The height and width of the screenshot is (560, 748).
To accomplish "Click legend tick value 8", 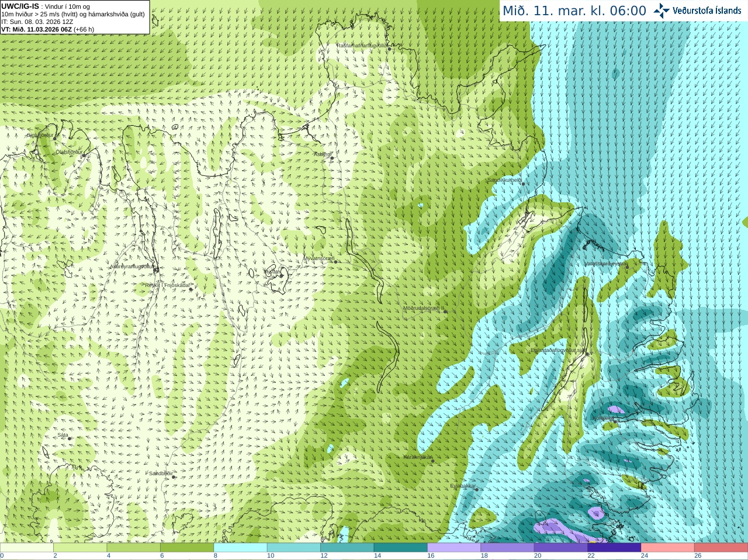I will [x=215, y=556].
